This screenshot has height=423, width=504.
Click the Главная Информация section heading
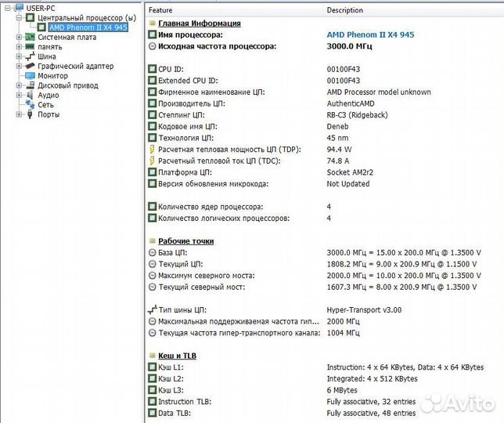[200, 23]
